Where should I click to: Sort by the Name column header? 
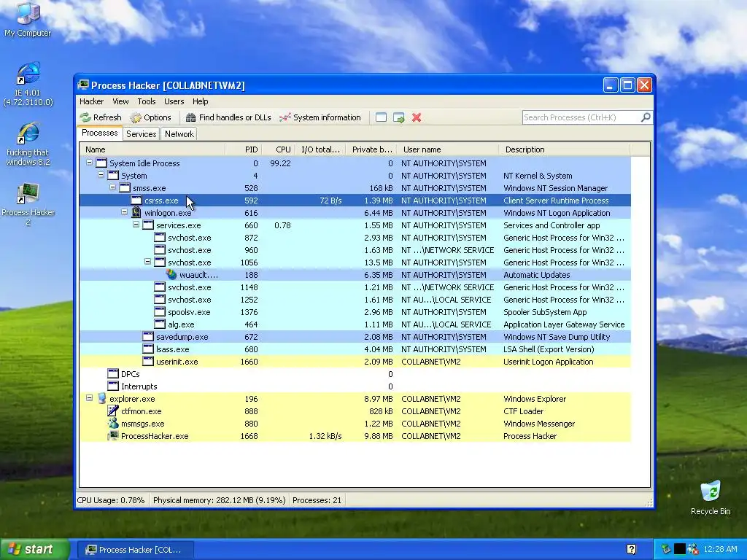tap(152, 149)
